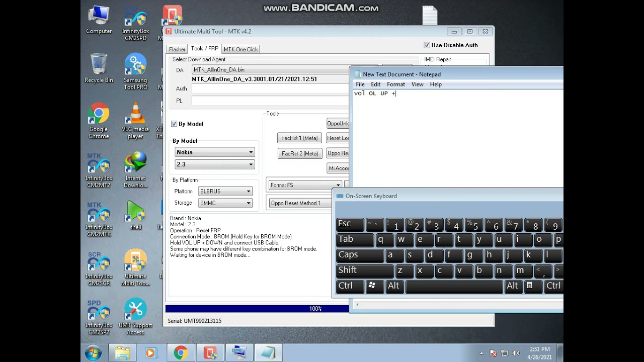Open the Computer desktop icon
This screenshot has height=362, width=644.
99,20
